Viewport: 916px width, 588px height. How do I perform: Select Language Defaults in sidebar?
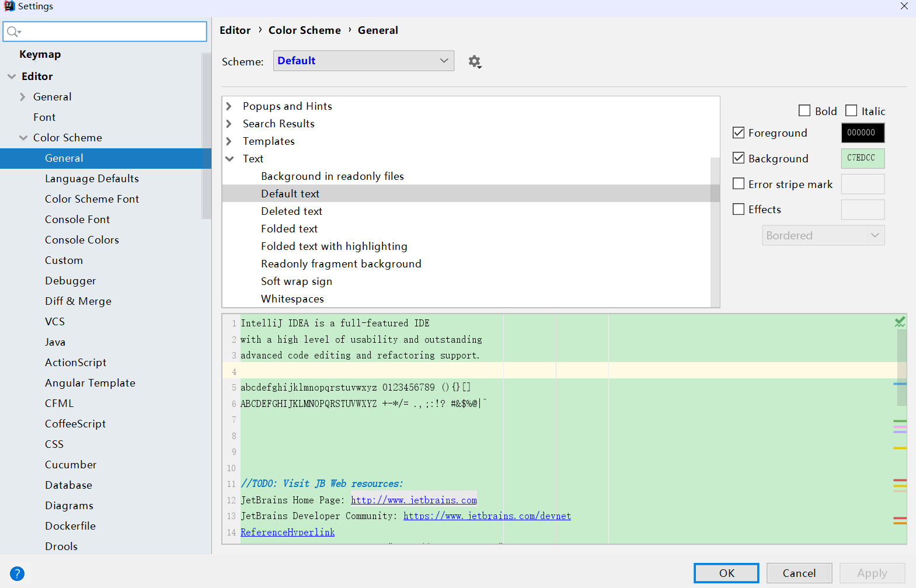point(92,179)
